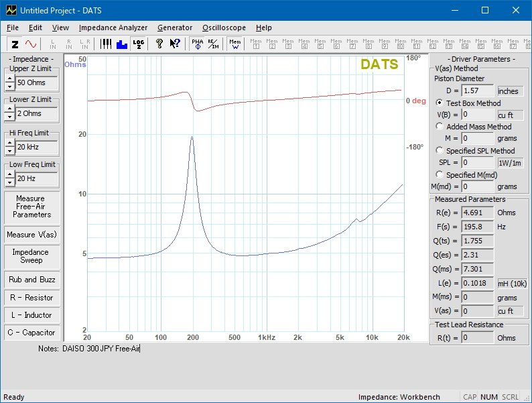Open the Impedance Analyzer menu

[x=113, y=28]
